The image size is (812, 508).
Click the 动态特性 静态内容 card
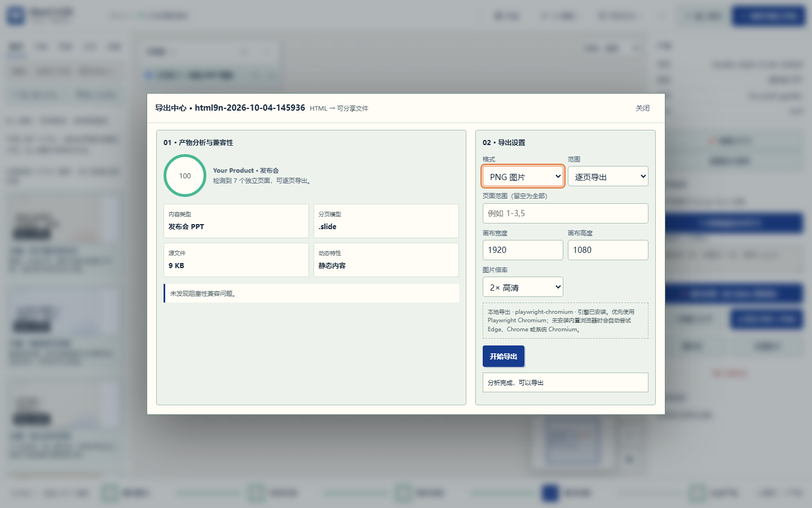(x=386, y=260)
